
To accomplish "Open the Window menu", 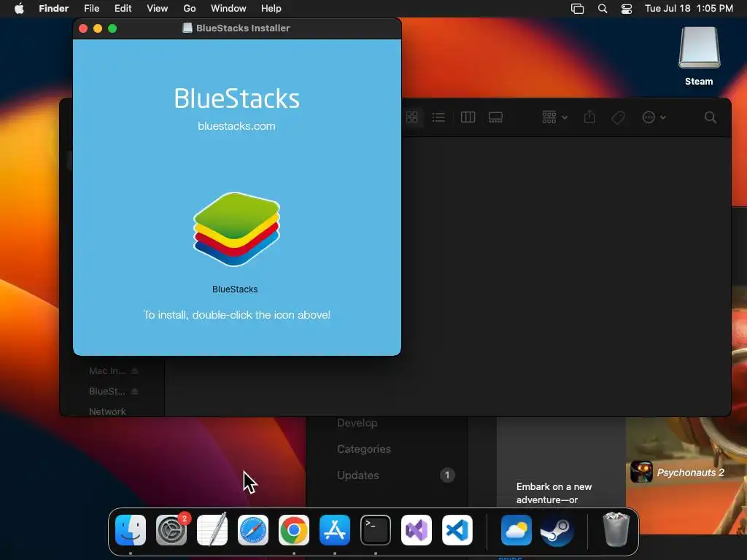I will 228,9.
